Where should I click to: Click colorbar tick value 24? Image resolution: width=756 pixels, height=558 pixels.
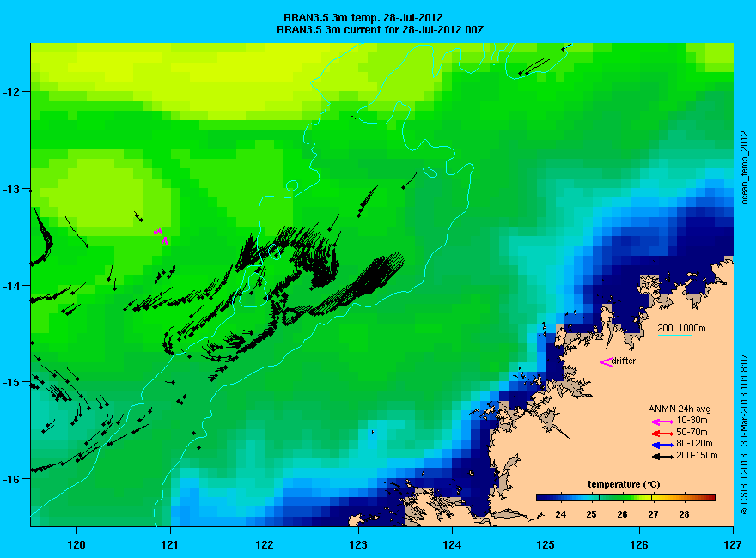[x=561, y=514]
